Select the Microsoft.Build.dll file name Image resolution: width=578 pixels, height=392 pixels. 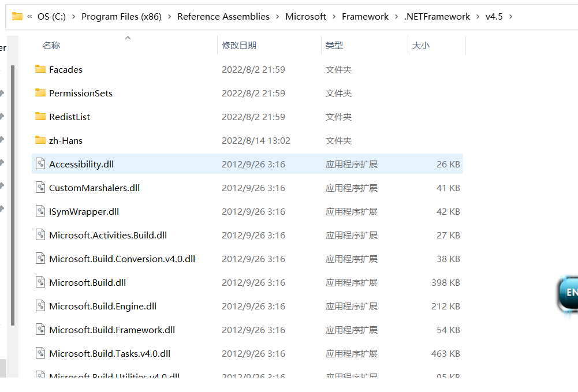87,282
